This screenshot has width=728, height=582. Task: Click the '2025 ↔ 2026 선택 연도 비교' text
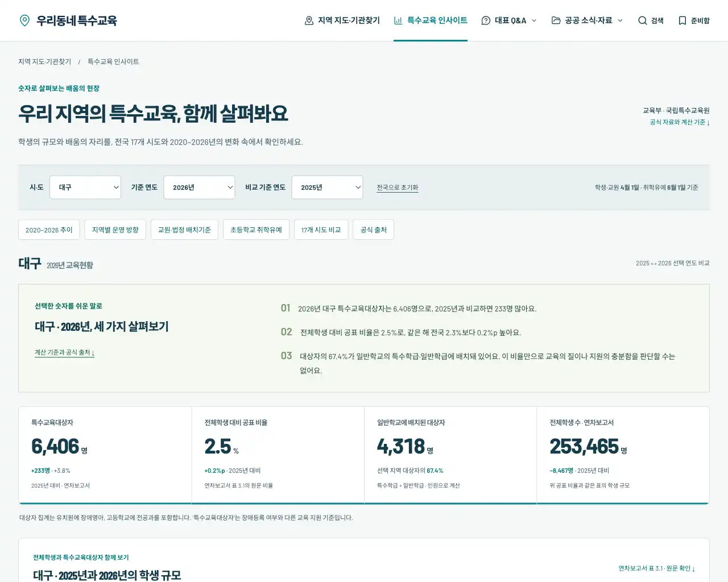673,263
